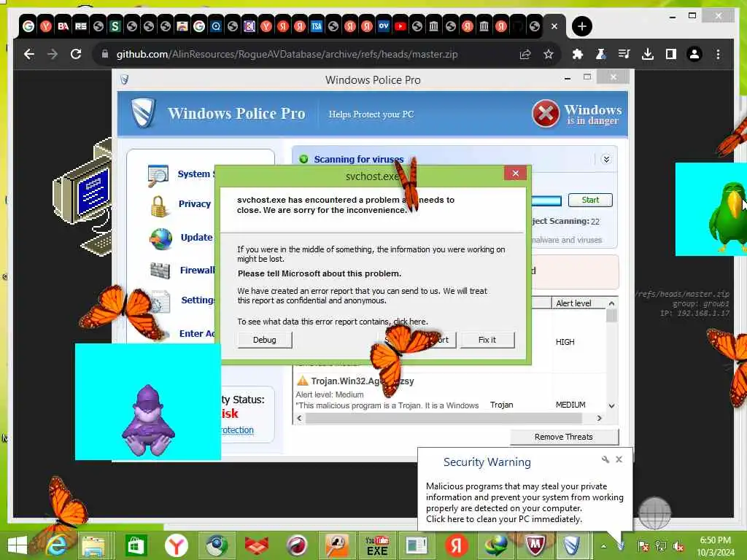Click the protection link under Security Status
Screen dimensions: 747x560
click(x=237, y=430)
